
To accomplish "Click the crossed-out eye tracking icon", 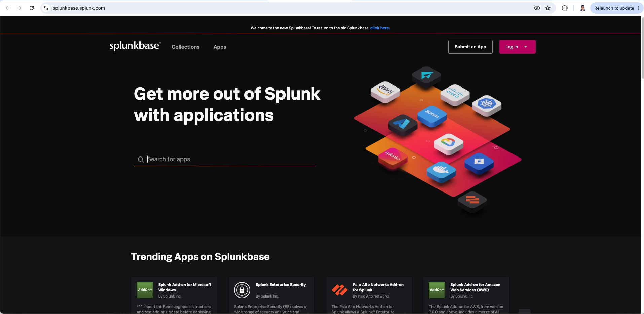I will tap(537, 8).
